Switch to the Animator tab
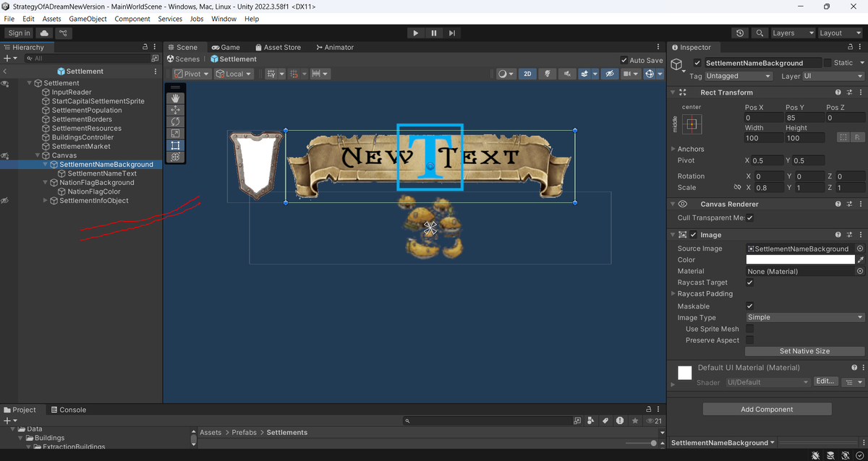This screenshot has height=461, width=868. click(335, 47)
